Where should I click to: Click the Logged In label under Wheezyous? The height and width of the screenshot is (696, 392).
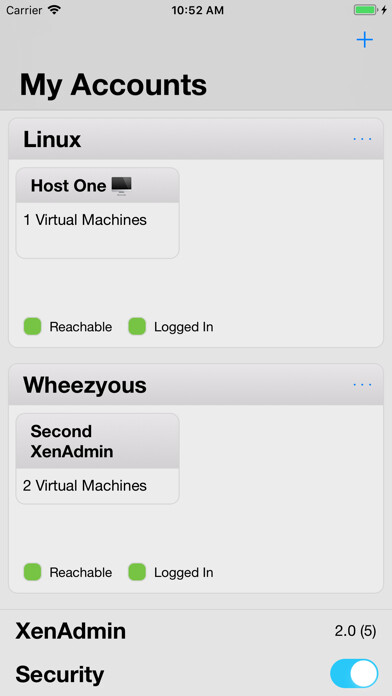pyautogui.click(x=184, y=573)
